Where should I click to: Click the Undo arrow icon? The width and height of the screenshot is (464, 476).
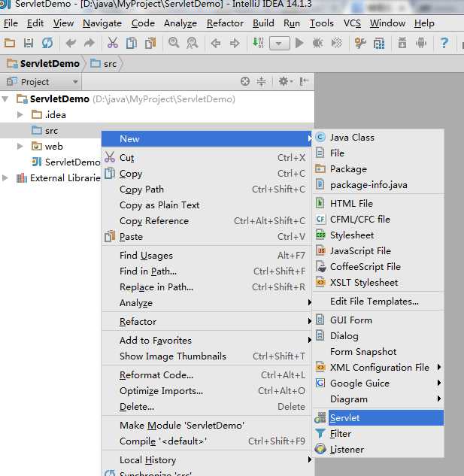71,43
